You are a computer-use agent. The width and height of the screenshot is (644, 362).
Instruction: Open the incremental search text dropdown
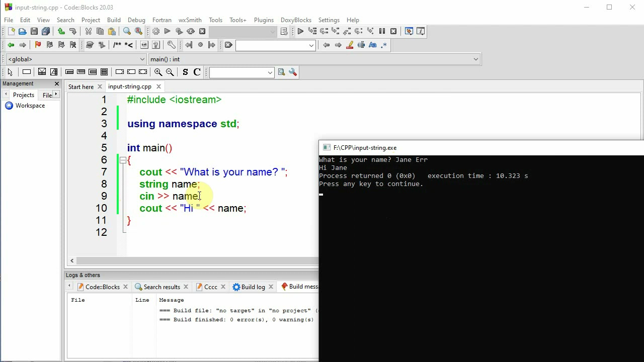(311, 45)
